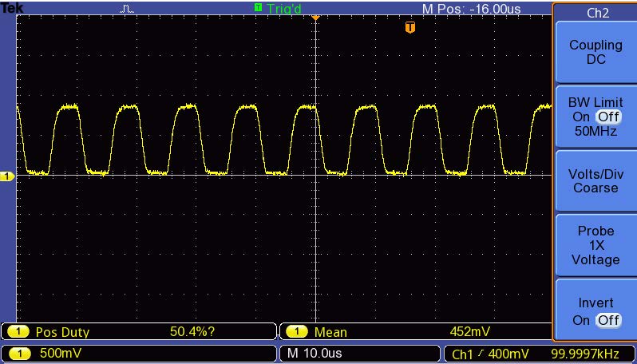
Task: Click the 452mV Mean measurement value
Action: click(x=469, y=332)
